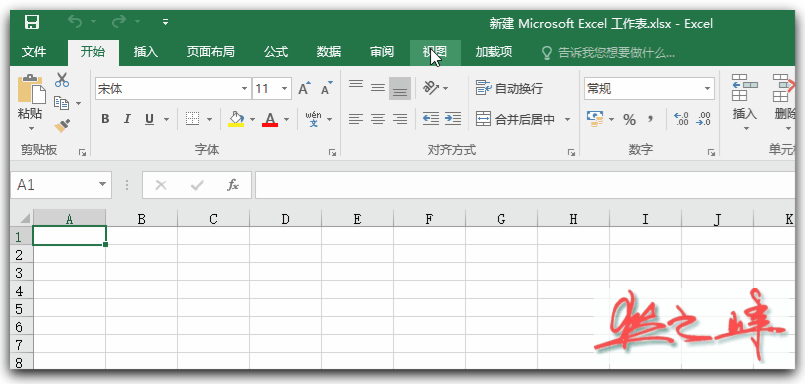Screen dimensions: 805x384
Task: Set middle vertical alignment
Action: point(378,88)
